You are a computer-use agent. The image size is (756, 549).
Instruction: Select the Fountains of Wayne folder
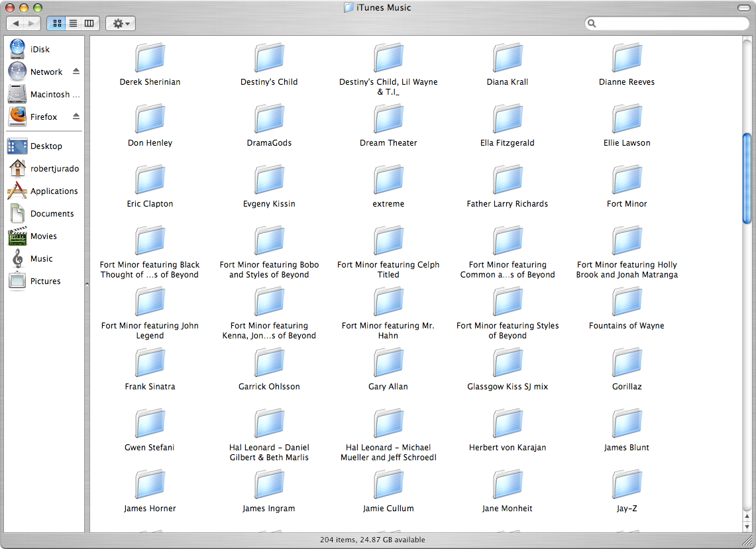(x=627, y=309)
